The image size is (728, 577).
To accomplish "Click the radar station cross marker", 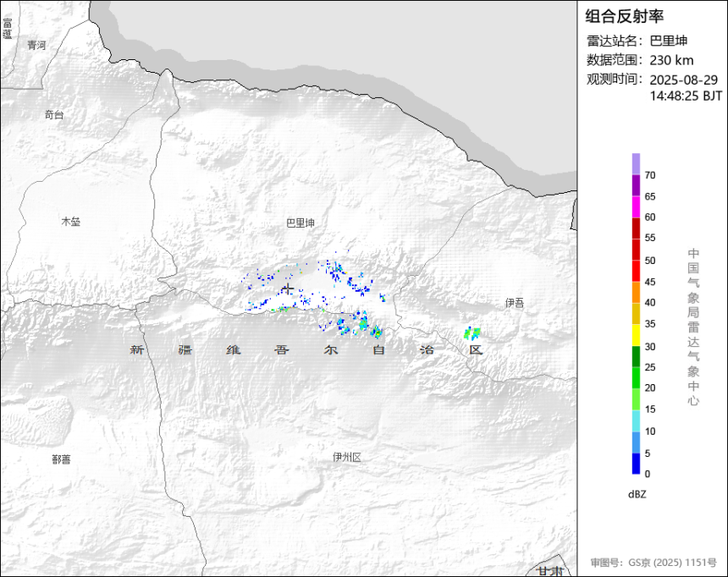I will click(x=288, y=288).
